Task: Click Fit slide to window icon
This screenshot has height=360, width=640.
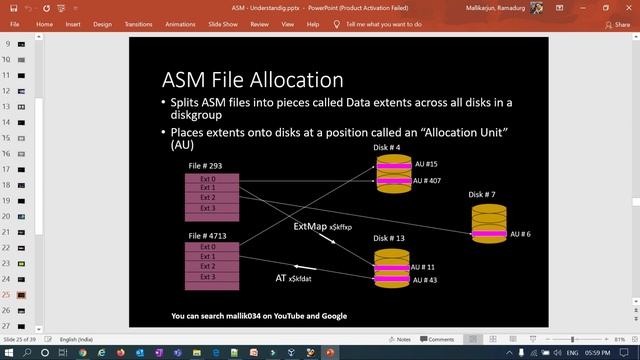Action: tap(635, 340)
